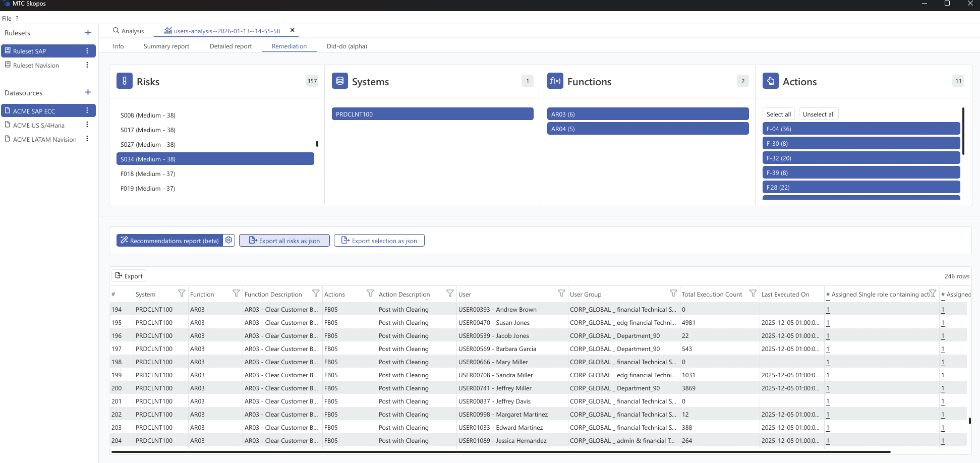Filter the Total Execution Count column
980x463 pixels.
pos(753,293)
